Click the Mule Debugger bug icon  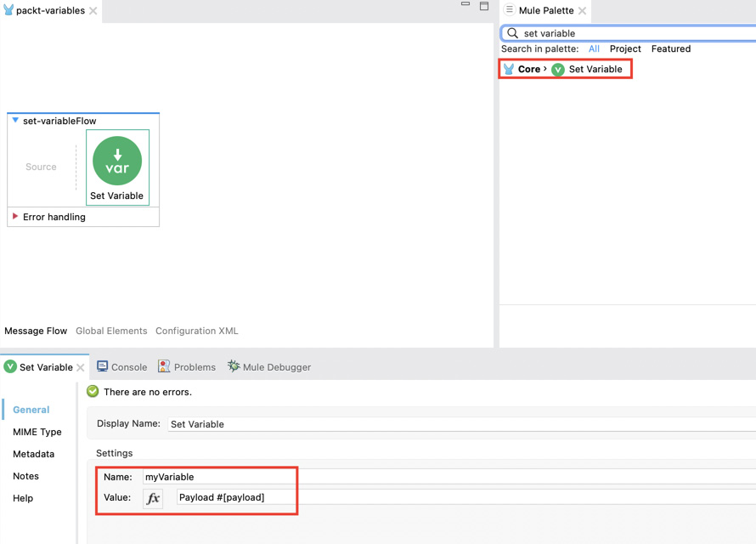point(233,366)
